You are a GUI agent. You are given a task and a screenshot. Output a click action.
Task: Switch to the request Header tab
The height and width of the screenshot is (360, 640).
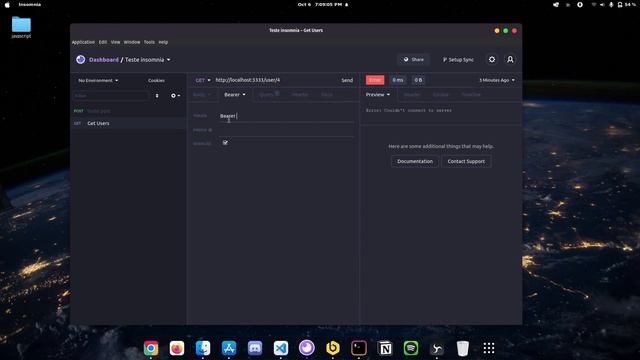pos(300,95)
